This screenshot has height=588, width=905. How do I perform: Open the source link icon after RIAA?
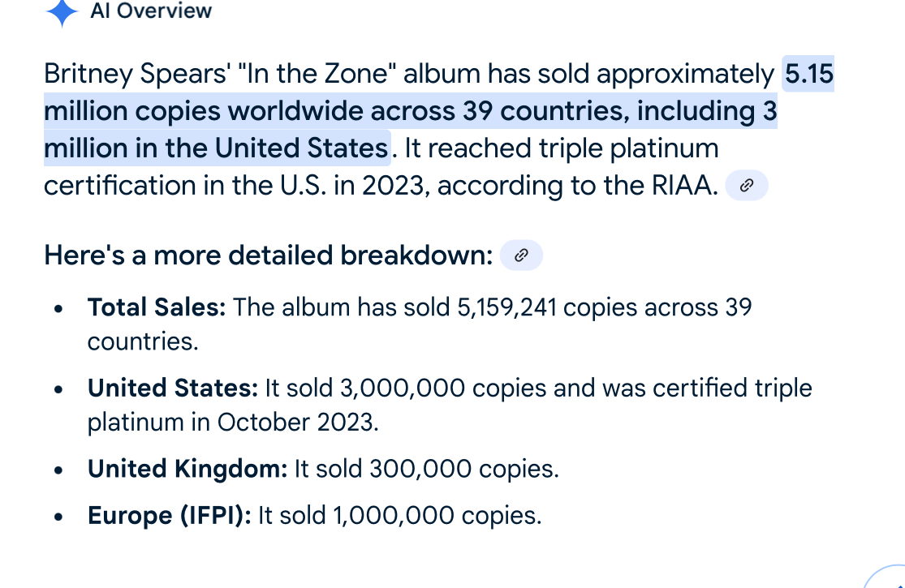coord(746,186)
